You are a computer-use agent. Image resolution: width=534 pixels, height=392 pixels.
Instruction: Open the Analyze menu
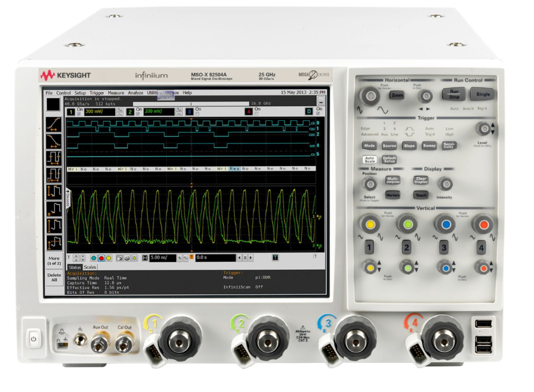coord(135,93)
